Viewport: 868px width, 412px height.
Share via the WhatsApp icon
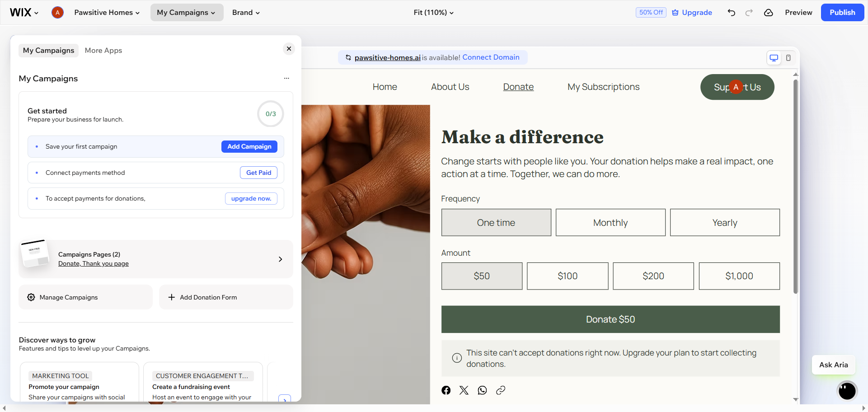click(482, 390)
